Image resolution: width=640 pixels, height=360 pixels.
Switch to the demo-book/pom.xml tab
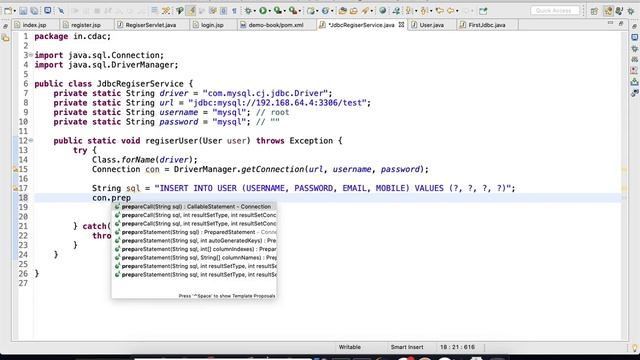pos(276,25)
